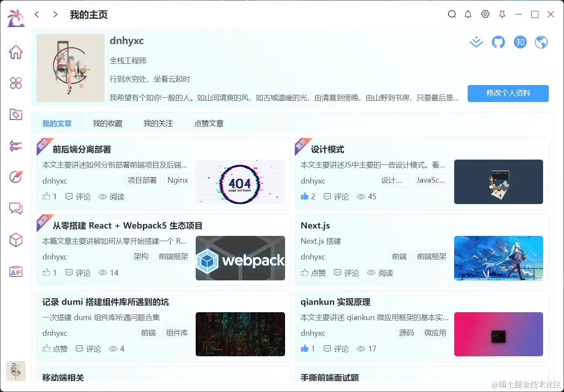Screen dimensions: 564x392
Task: Open article titled 设计模式
Action: (x=327, y=150)
